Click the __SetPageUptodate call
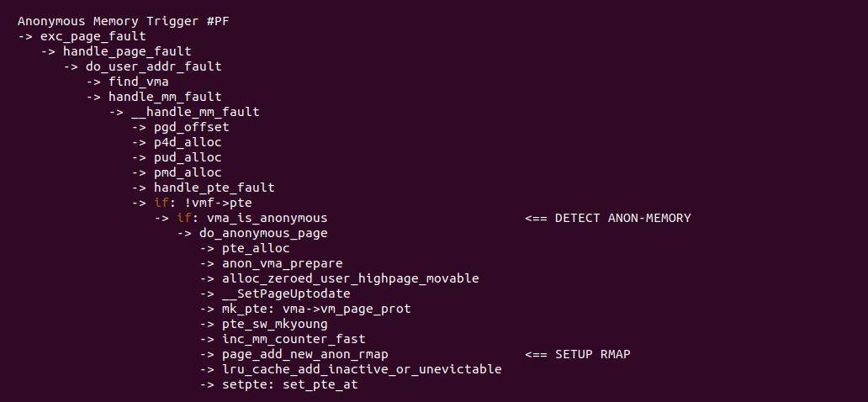 coord(286,294)
